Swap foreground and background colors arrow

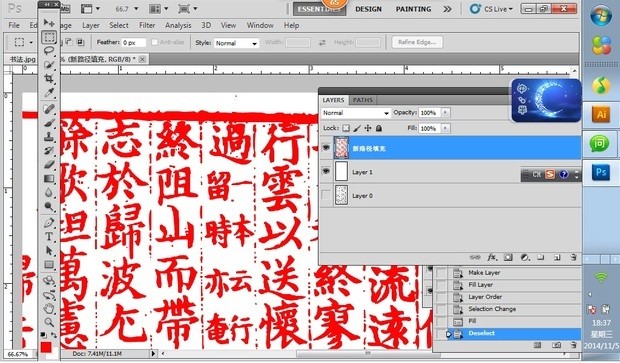pos(55,335)
